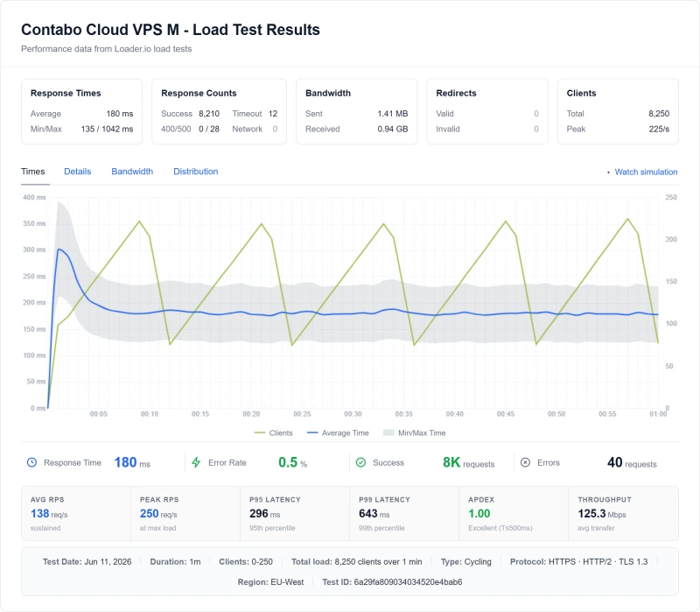The height and width of the screenshot is (612, 700).
Task: Click the P95 LATENCY '296 ms' value
Action: (x=265, y=514)
